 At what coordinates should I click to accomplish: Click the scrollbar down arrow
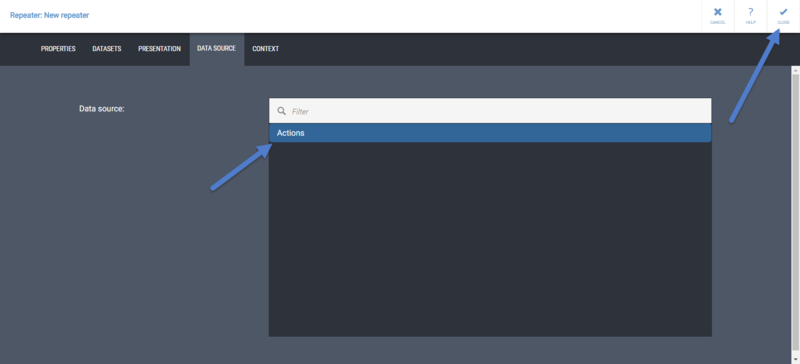(x=795, y=359)
